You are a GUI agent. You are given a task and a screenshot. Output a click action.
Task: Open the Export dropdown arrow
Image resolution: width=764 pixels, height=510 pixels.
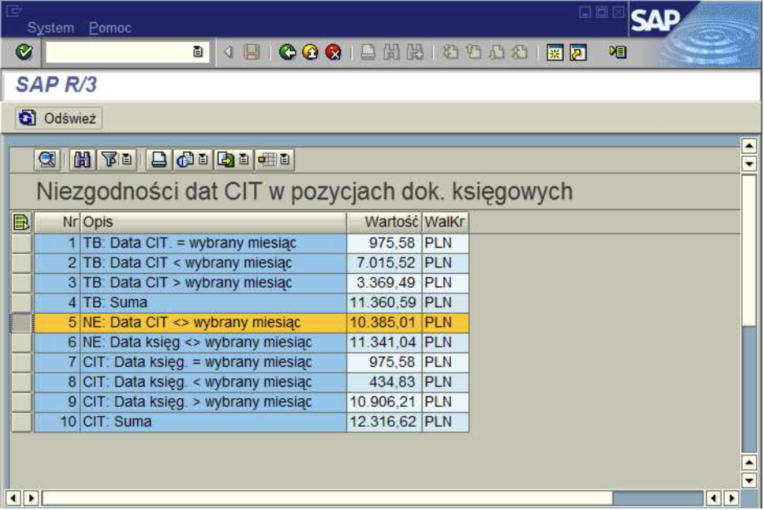244,160
